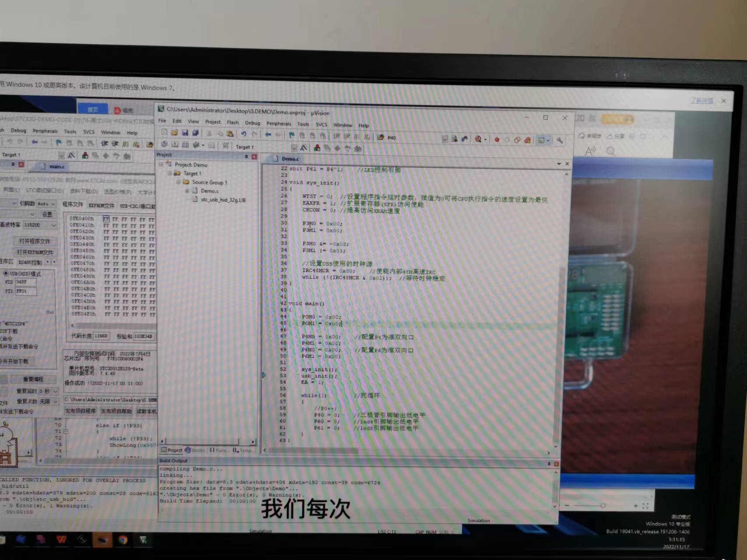Click Chrome icon in the Windows taskbar
The image size is (747, 560).
coord(123,540)
